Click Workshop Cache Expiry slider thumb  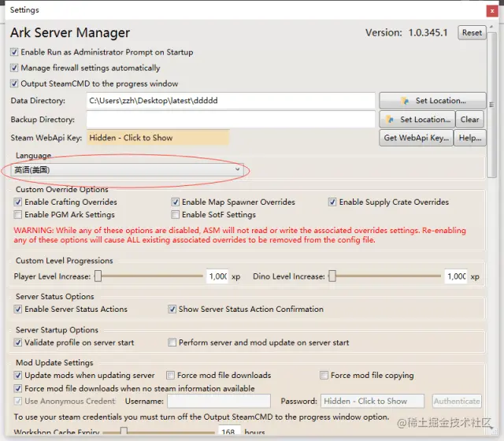tap(124, 431)
